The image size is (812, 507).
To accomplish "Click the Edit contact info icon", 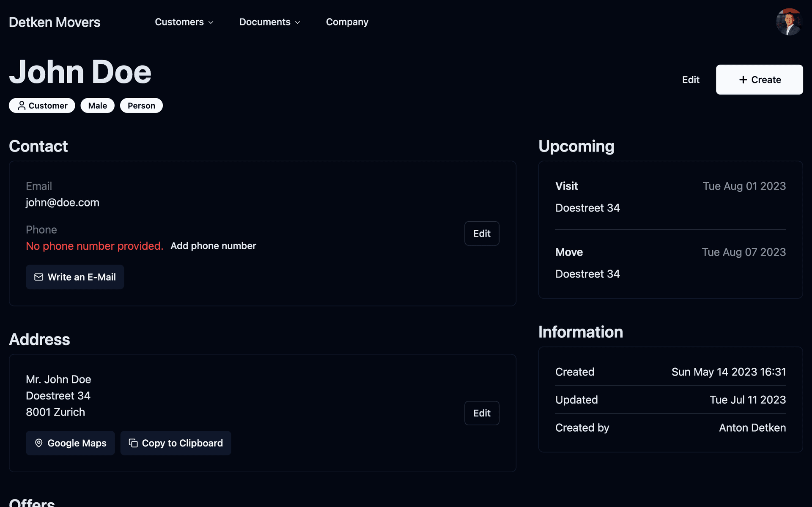I will click(x=482, y=233).
